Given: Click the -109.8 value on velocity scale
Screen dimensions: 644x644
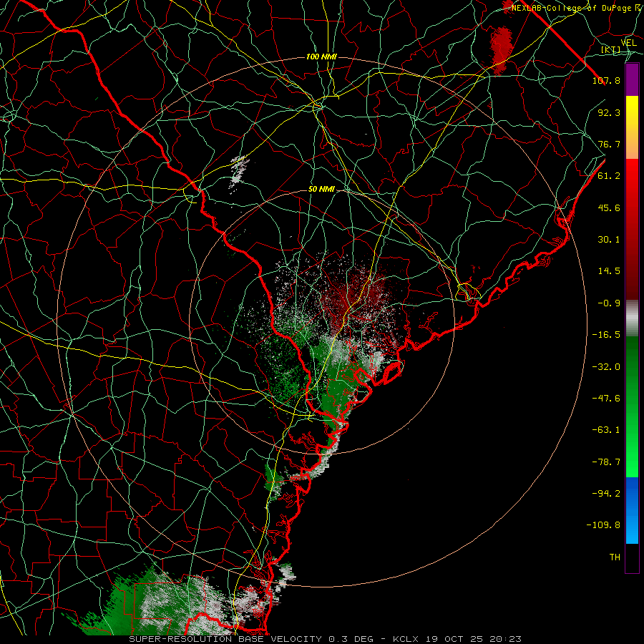Looking at the screenshot, I should coord(603,525).
